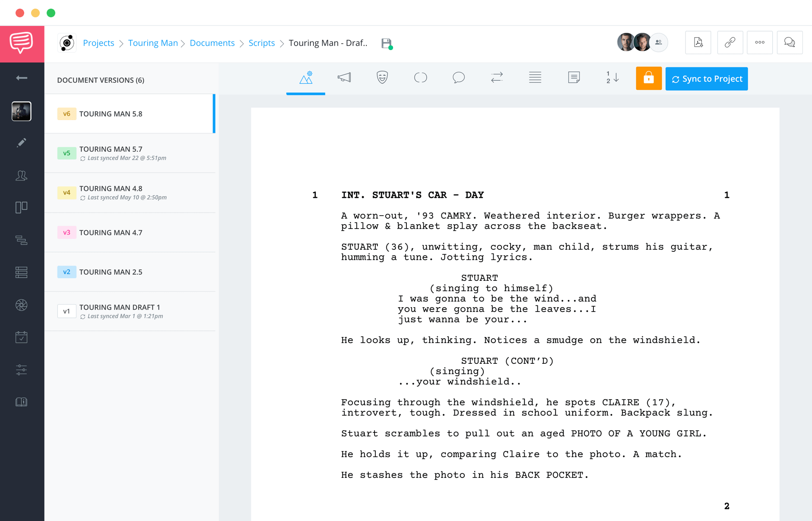Go to Documents breadcrumb

click(212, 43)
